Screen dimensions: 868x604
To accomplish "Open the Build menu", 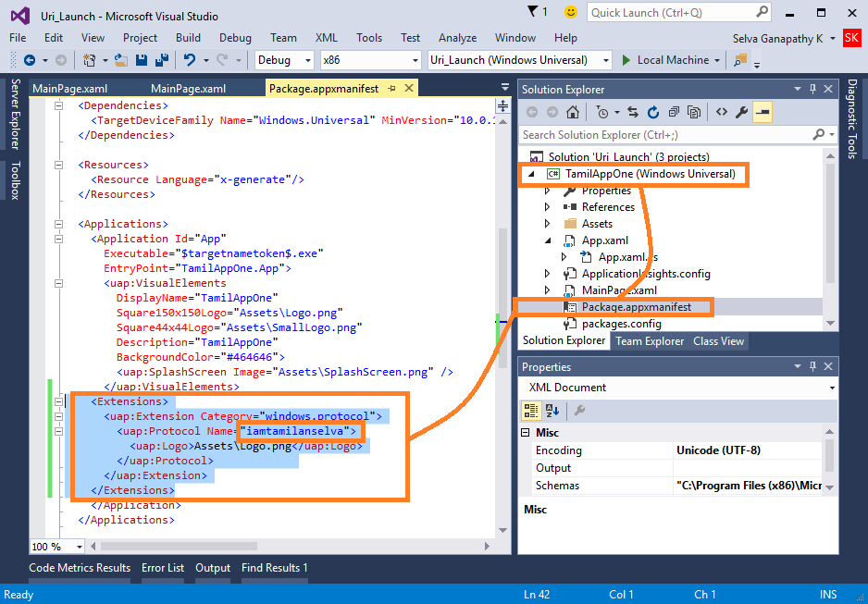I will coord(188,38).
